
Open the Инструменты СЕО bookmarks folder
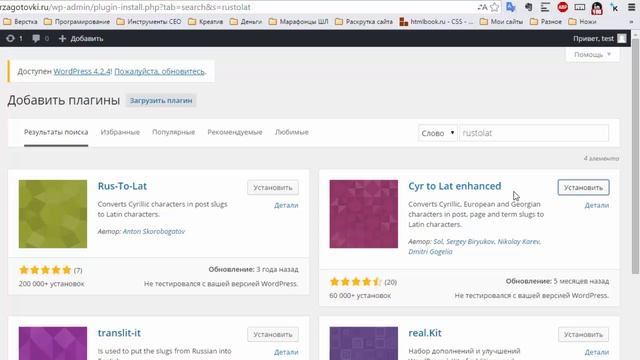click(149, 22)
